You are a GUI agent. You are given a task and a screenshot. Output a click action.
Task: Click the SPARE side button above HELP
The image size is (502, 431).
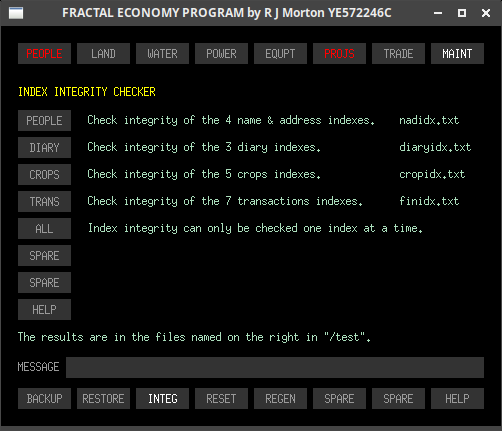(44, 282)
